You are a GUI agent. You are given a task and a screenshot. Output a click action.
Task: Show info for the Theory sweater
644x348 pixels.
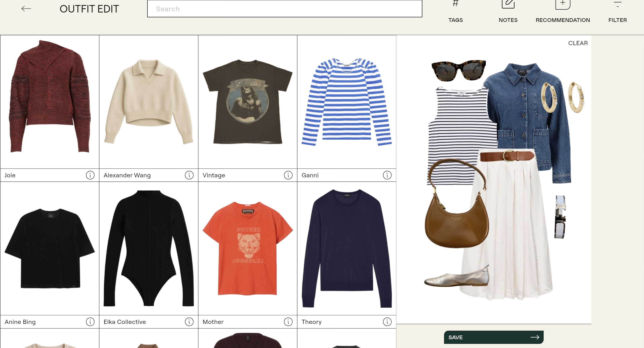click(387, 322)
